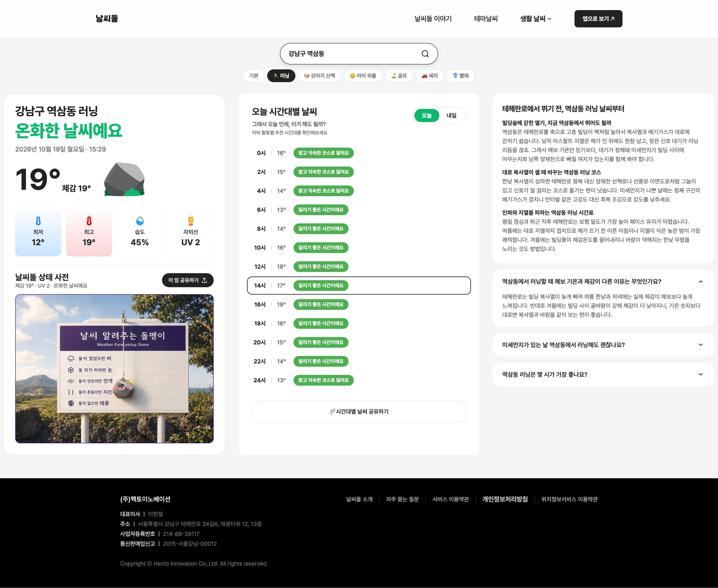Click the link icon in hourly share button
The height and width of the screenshot is (588, 718).
tap(332, 411)
